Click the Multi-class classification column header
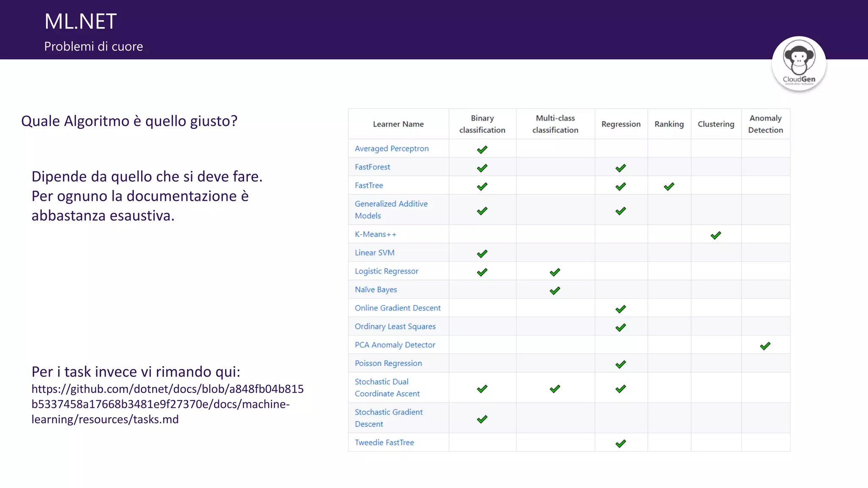This screenshot has height=488, width=868. (555, 124)
